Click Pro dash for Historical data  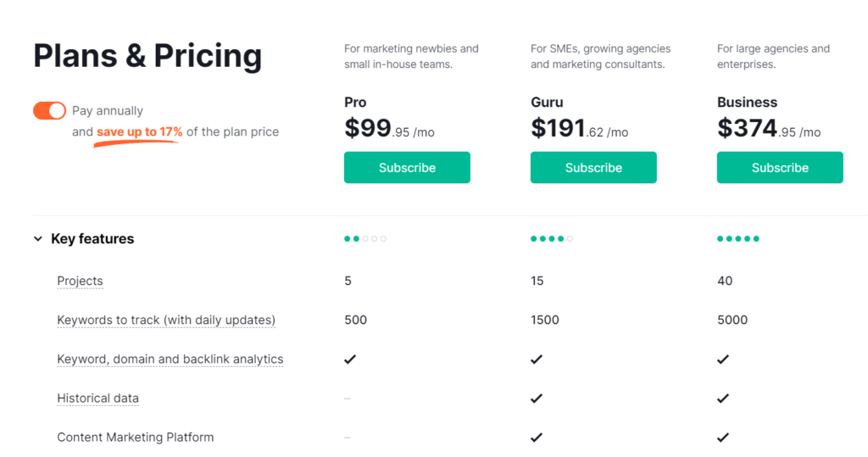point(347,398)
